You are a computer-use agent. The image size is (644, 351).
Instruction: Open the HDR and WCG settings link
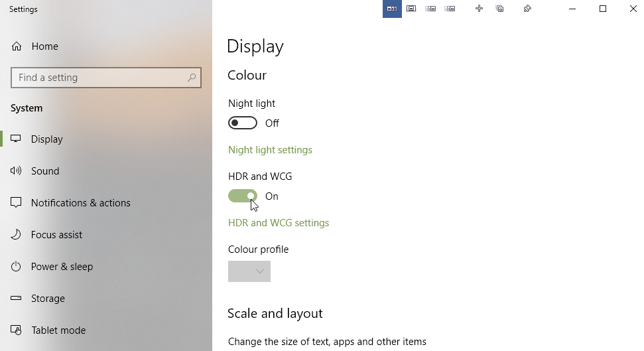click(279, 223)
